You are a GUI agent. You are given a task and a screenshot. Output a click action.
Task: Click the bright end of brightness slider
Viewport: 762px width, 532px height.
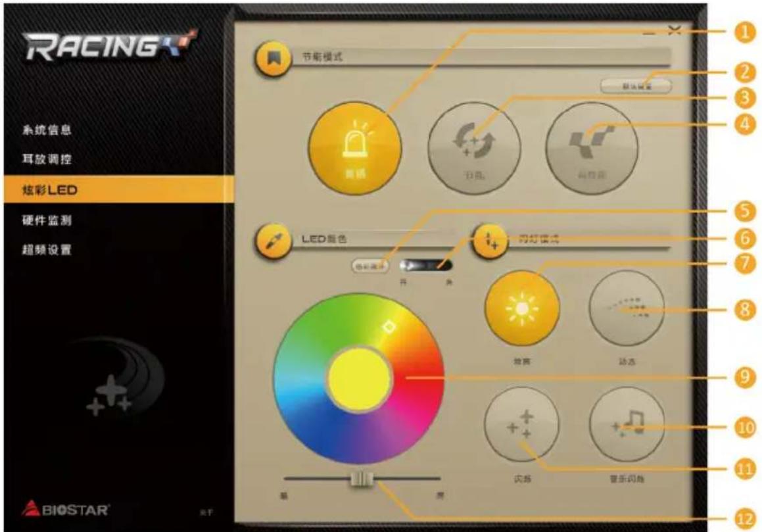tap(440, 496)
